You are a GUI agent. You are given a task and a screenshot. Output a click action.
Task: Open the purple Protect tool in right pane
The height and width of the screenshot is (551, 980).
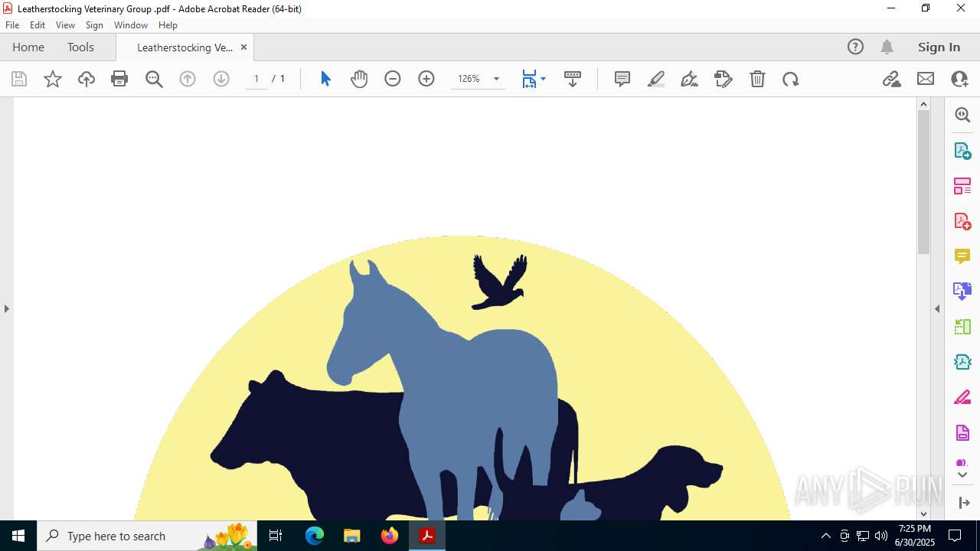coord(962,433)
